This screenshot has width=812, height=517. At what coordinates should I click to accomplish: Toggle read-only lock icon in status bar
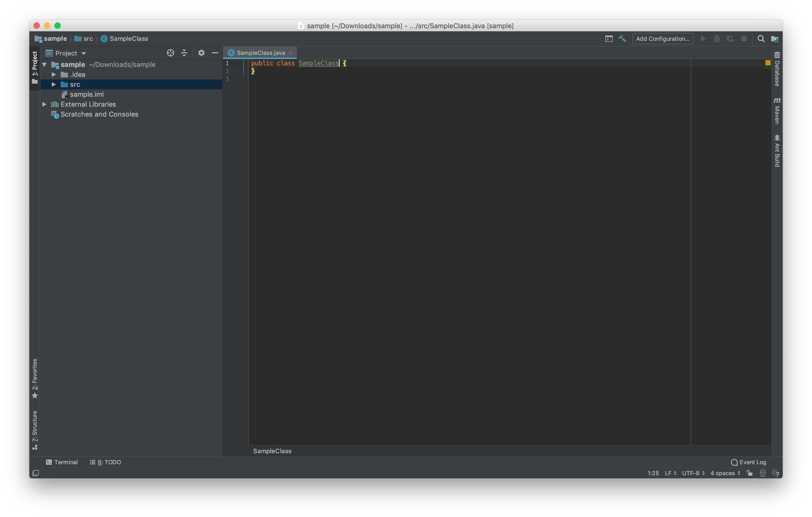click(749, 473)
